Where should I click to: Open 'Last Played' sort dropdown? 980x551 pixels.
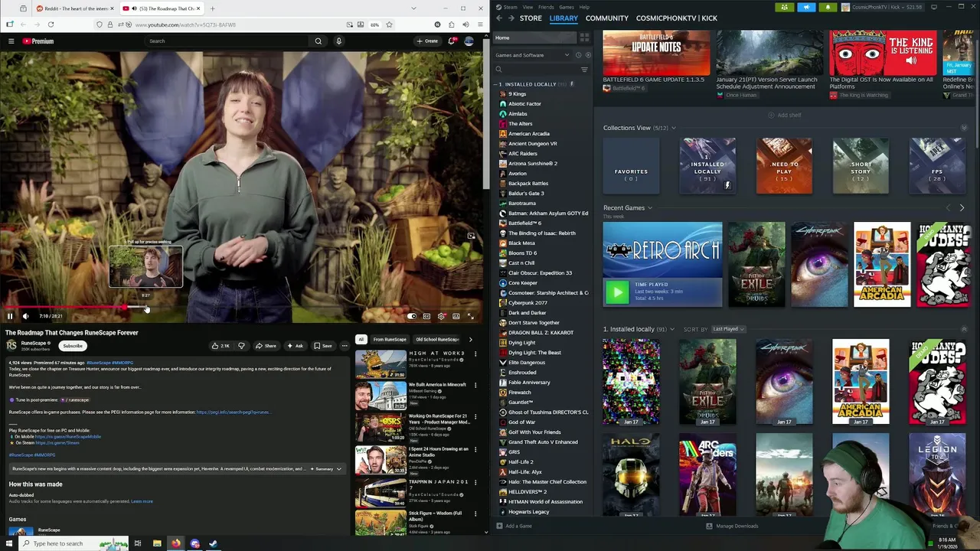(728, 329)
